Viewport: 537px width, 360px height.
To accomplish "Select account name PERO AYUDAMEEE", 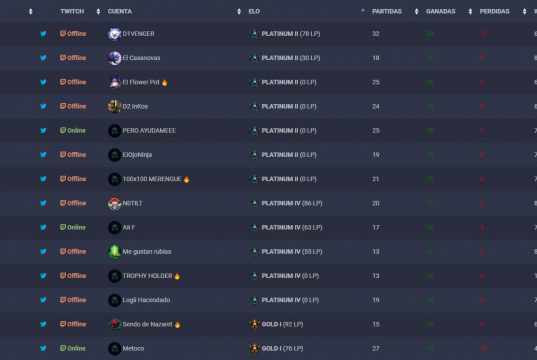I will pos(149,131).
